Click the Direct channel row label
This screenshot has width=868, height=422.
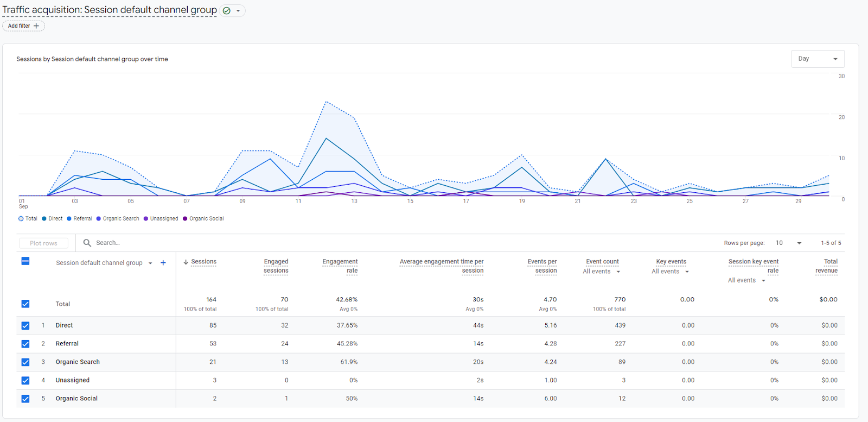64,325
